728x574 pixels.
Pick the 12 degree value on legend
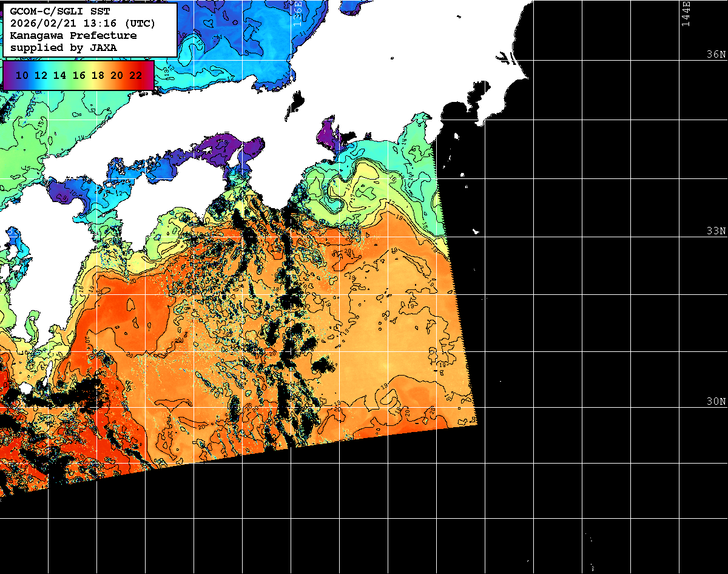pyautogui.click(x=41, y=75)
